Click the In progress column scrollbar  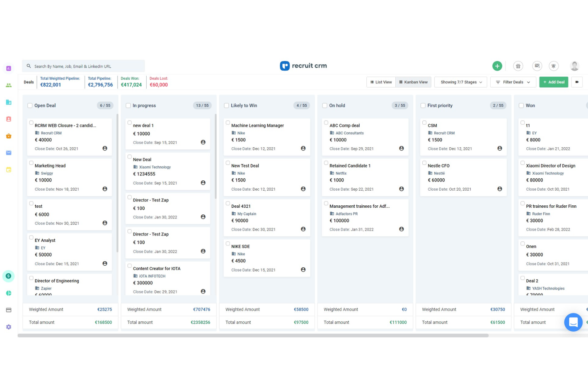[x=216, y=156]
